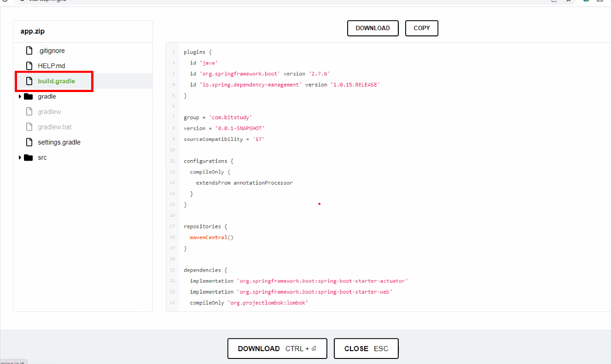
Task: Click the page reload icon
Action: [x=5, y=2]
